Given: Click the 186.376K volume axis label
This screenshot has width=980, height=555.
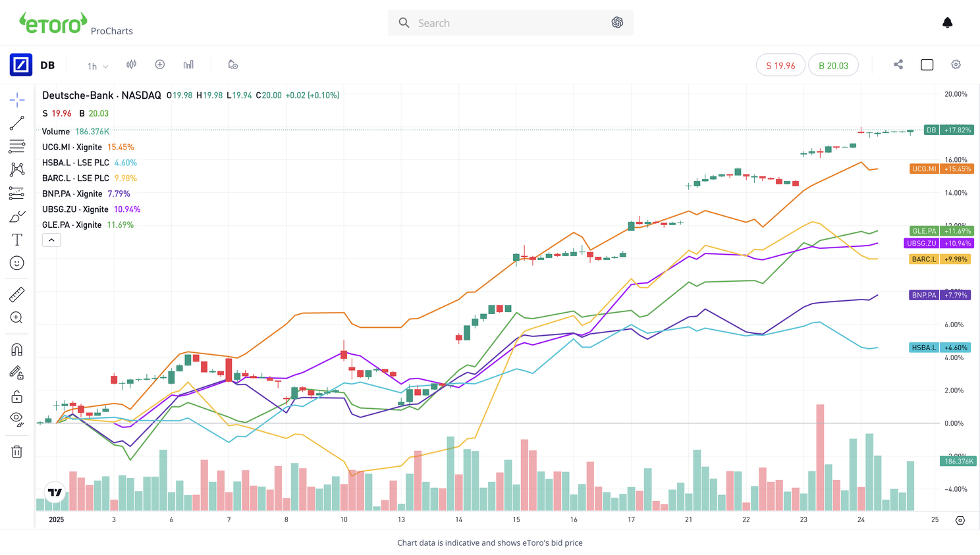Looking at the screenshot, I should point(958,462).
